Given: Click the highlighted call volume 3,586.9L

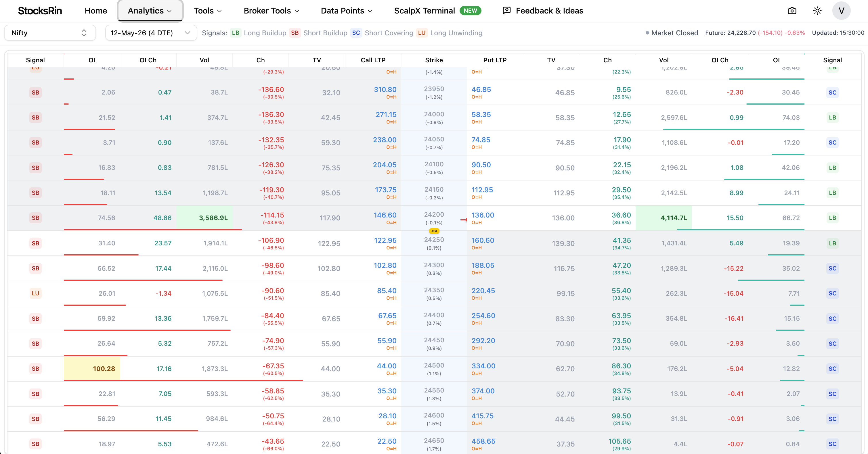Looking at the screenshot, I should point(204,218).
